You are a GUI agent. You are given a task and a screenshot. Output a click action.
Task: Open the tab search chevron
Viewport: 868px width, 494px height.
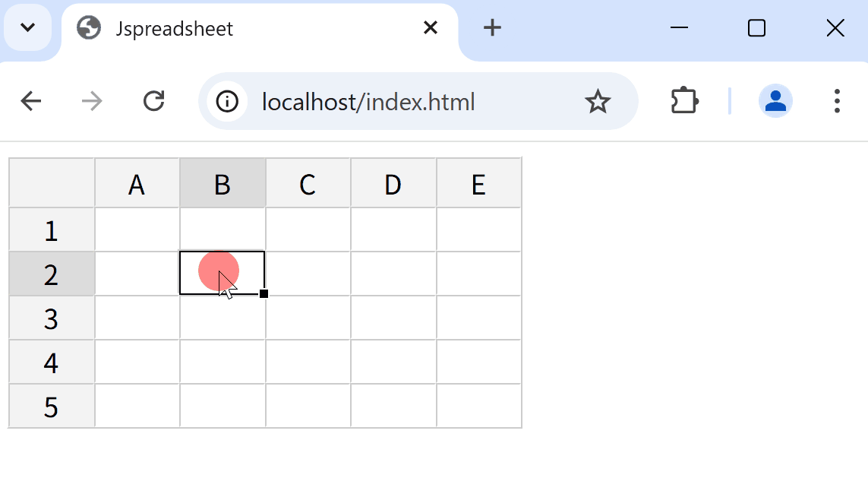click(x=28, y=27)
